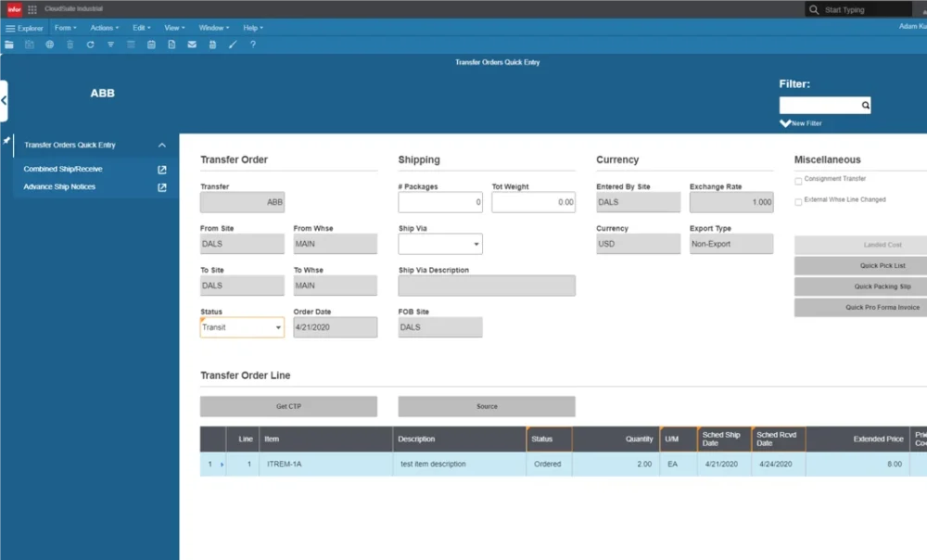The image size is (927, 560).
Task: Click the filter funnel toolbar icon
Action: (x=111, y=45)
